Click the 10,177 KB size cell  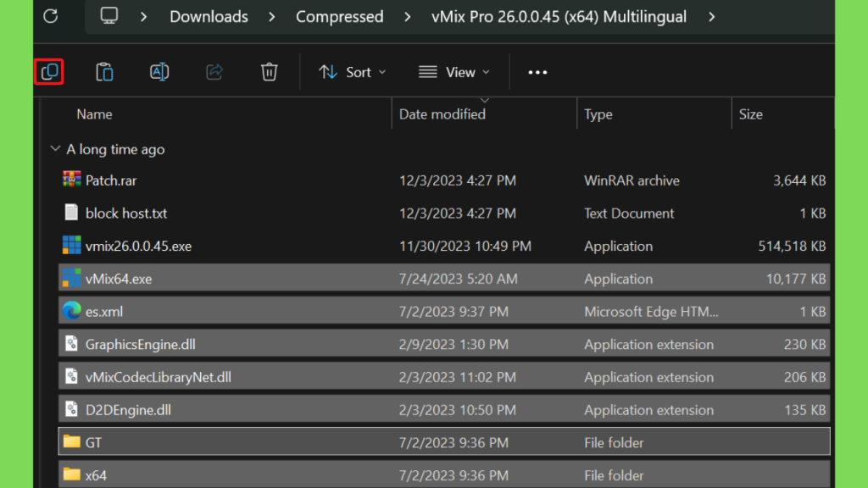pos(795,278)
